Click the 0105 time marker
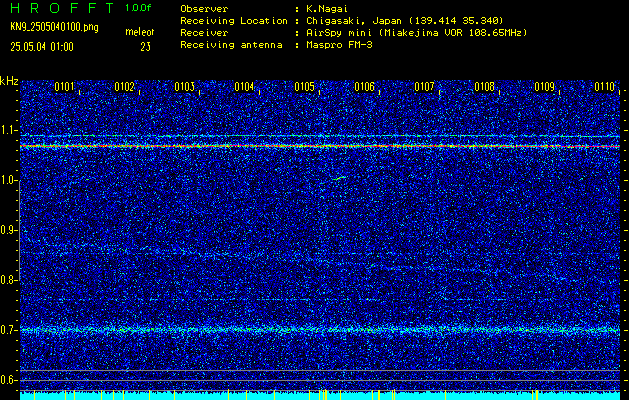629x400 pixels. [304, 87]
